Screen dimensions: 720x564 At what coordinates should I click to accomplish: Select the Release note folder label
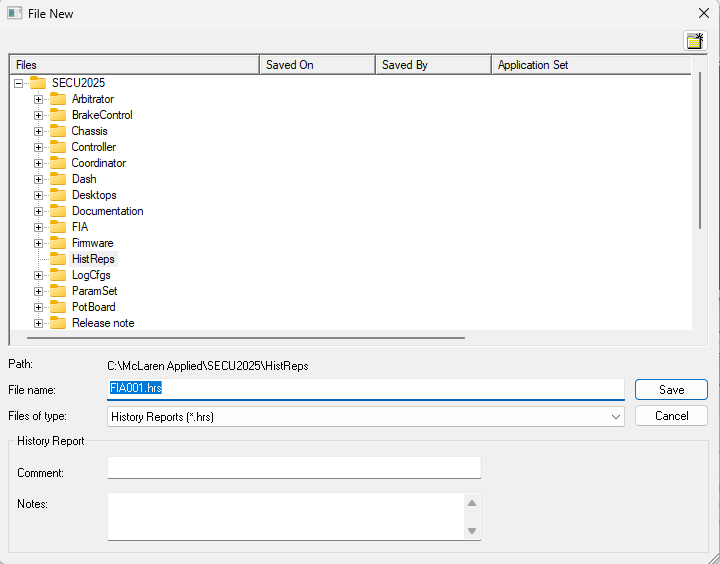pos(103,323)
